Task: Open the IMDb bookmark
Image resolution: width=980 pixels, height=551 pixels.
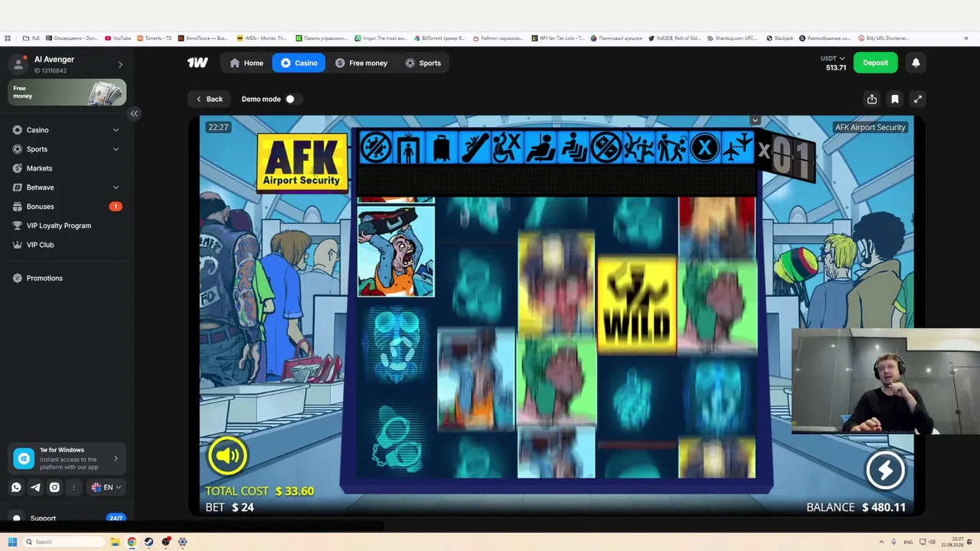Action: pyautogui.click(x=262, y=38)
